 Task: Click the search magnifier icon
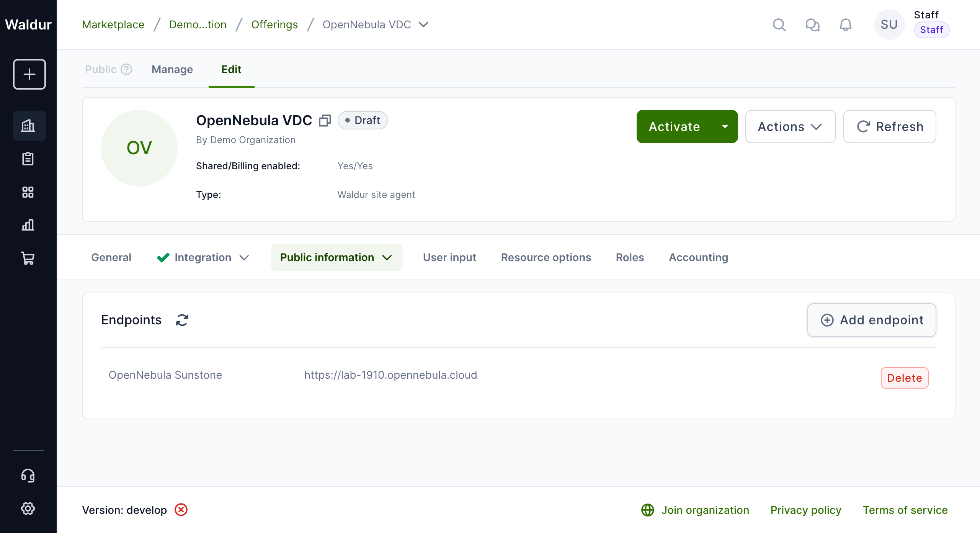pyautogui.click(x=779, y=25)
